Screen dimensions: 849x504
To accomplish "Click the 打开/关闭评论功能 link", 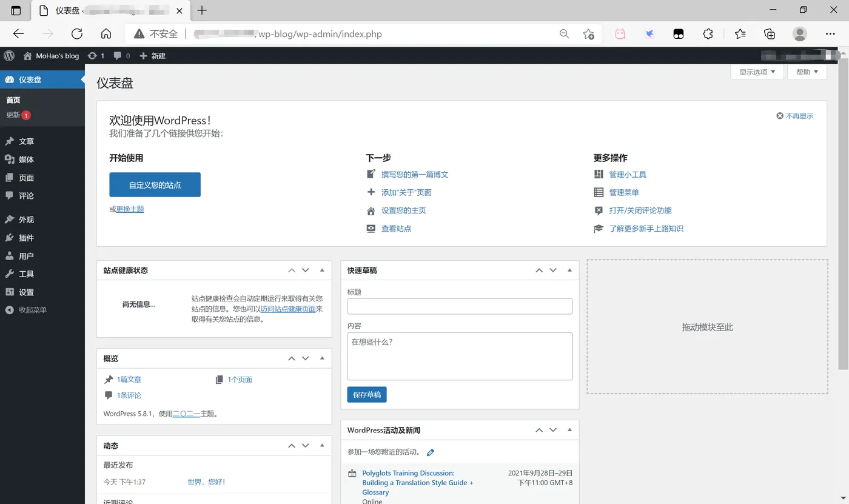I will 640,210.
